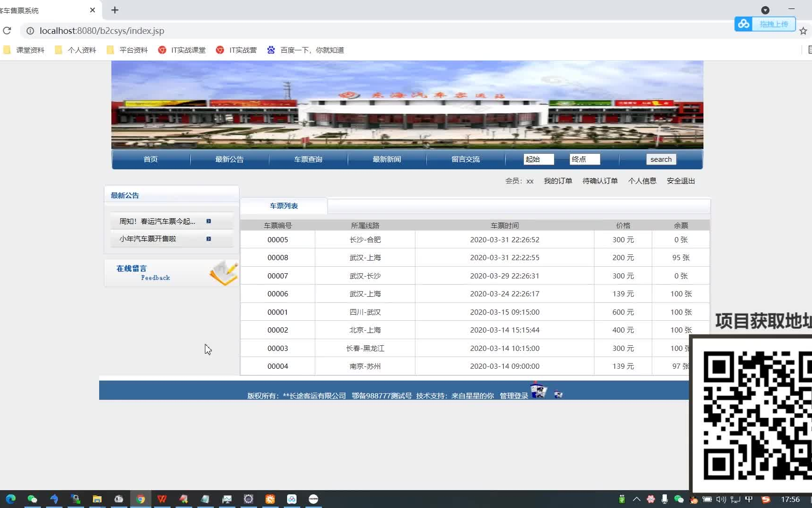Click the microphone icon in system tray
The width and height of the screenshot is (812, 508).
[664, 500]
